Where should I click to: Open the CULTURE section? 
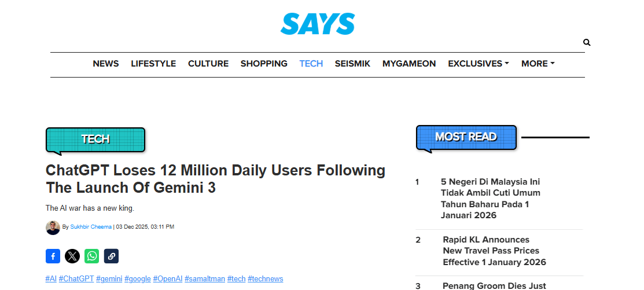(x=208, y=64)
